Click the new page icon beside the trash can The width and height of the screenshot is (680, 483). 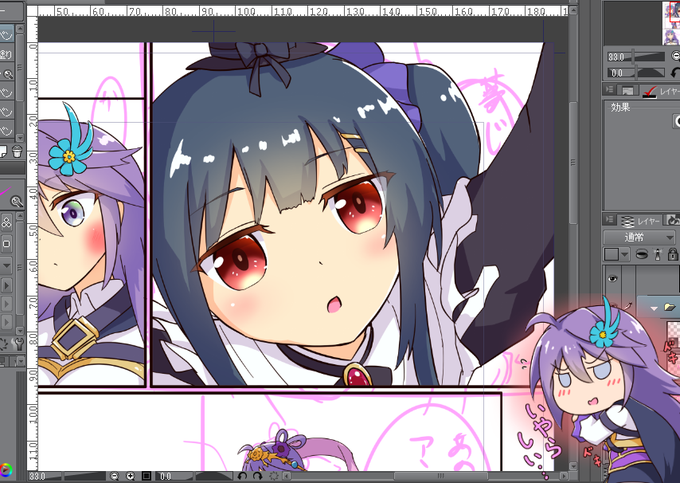click(3, 151)
